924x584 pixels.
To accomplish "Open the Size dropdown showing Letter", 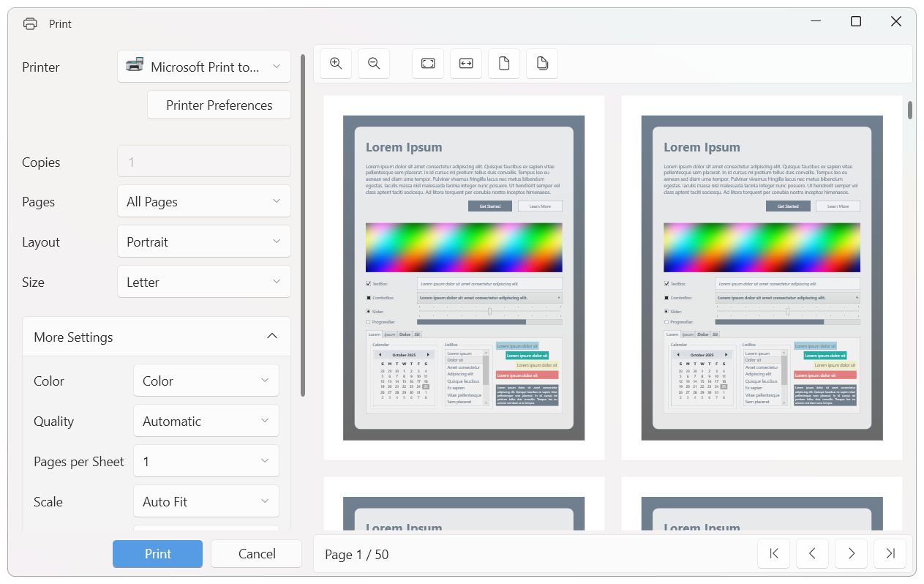I will click(x=204, y=282).
